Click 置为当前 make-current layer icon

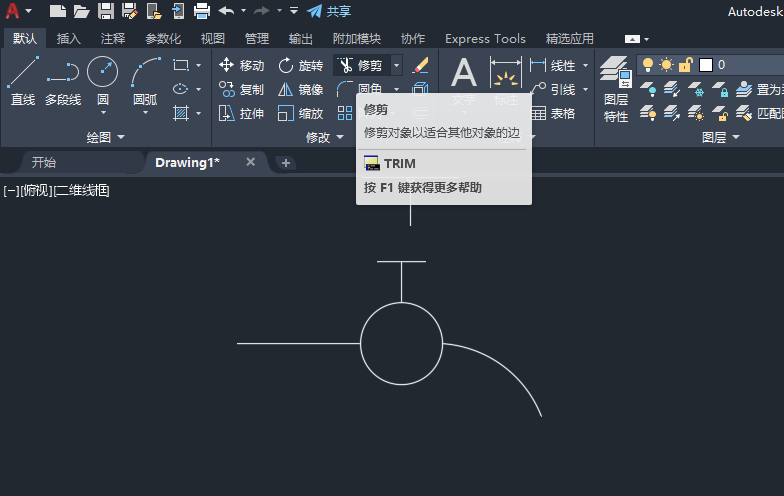[x=744, y=89]
